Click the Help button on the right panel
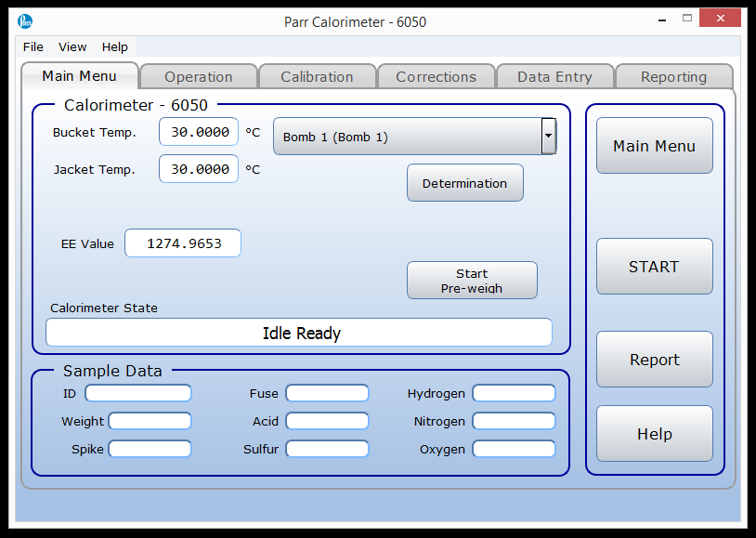The width and height of the screenshot is (756, 538). point(654,433)
